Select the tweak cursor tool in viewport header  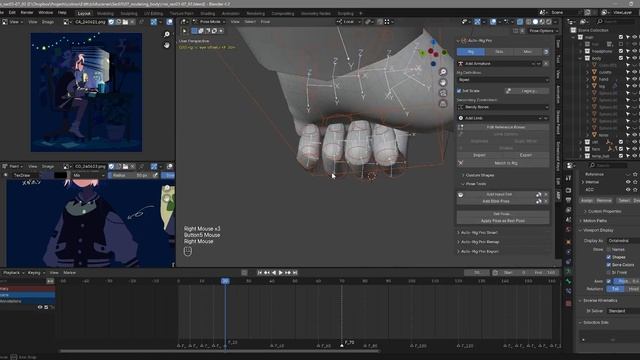185,31
